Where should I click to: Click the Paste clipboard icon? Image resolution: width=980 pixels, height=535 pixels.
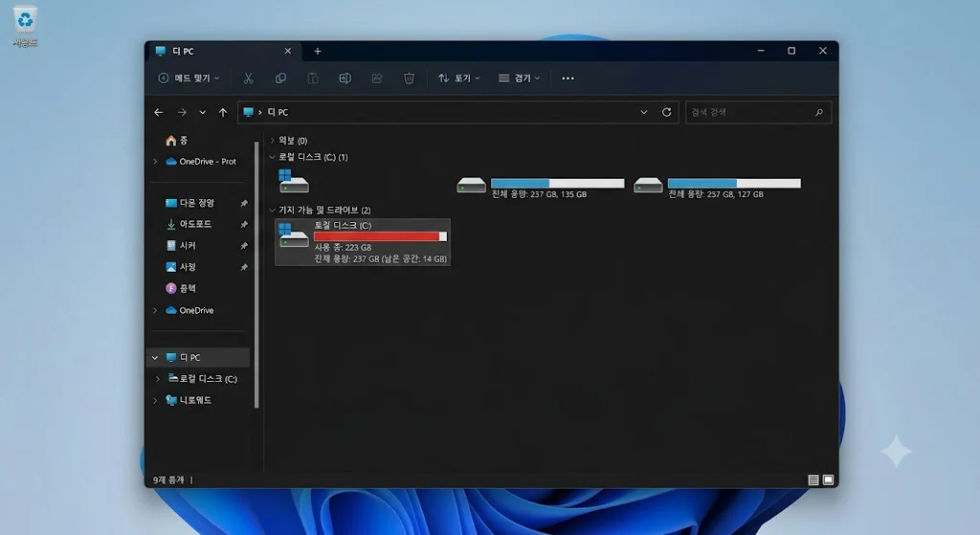pos(313,78)
